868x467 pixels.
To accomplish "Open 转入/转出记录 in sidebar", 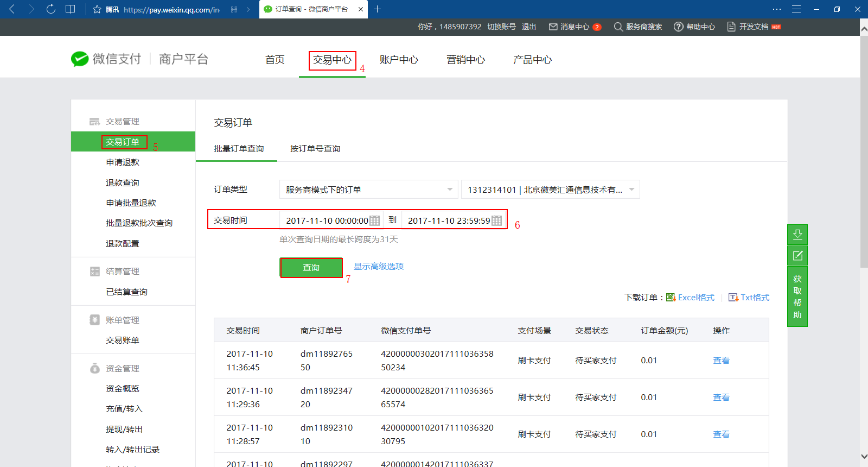I will (x=133, y=450).
